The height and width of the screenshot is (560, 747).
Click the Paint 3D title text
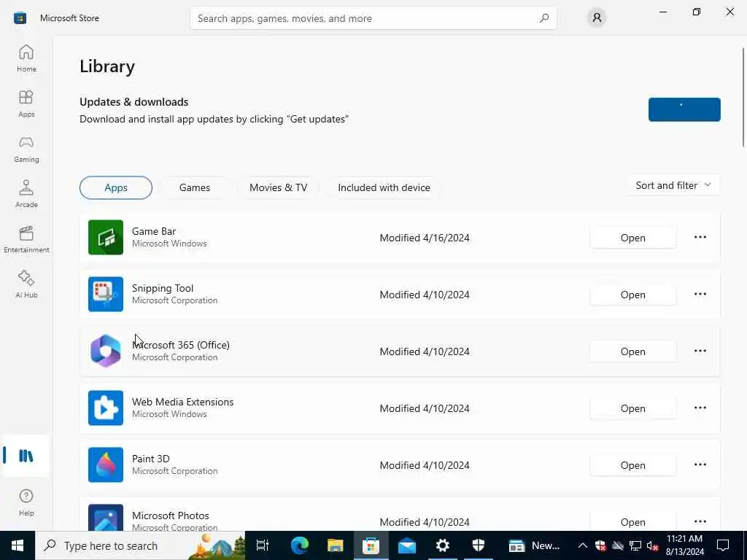[150, 459]
